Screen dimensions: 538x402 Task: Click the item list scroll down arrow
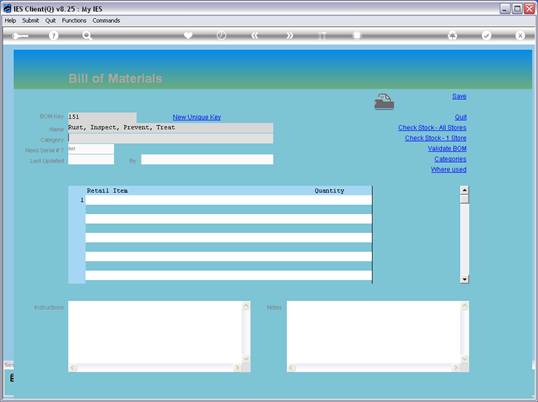[464, 280]
